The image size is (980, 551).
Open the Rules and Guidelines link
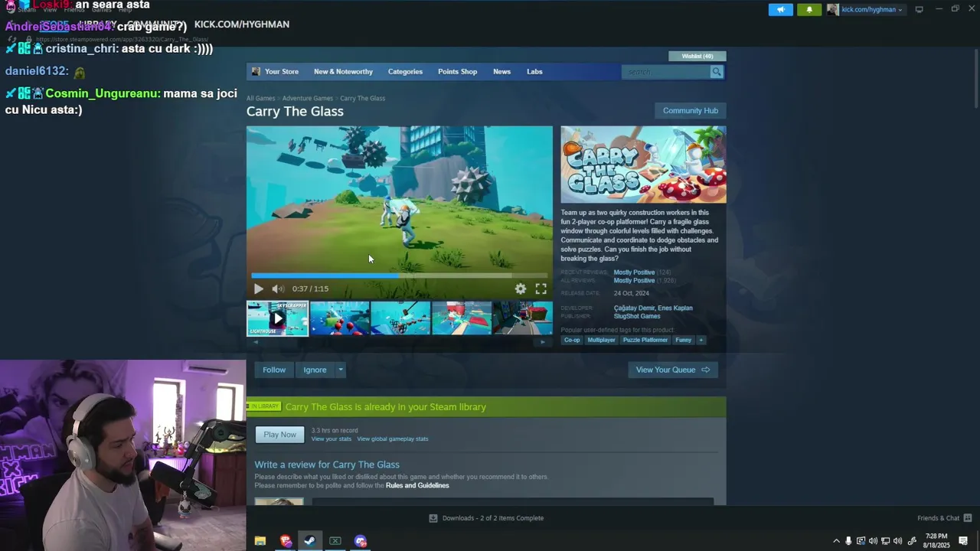417,486
